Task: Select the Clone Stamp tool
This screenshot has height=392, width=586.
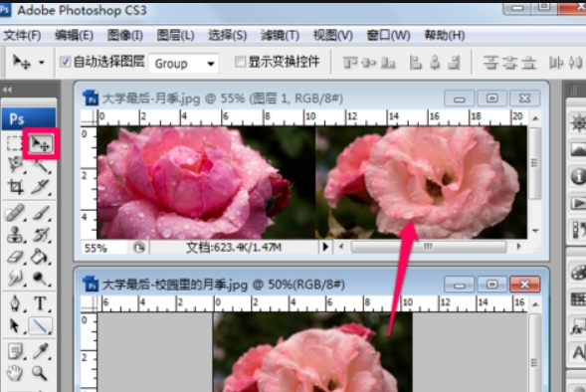Action: pos(15,235)
